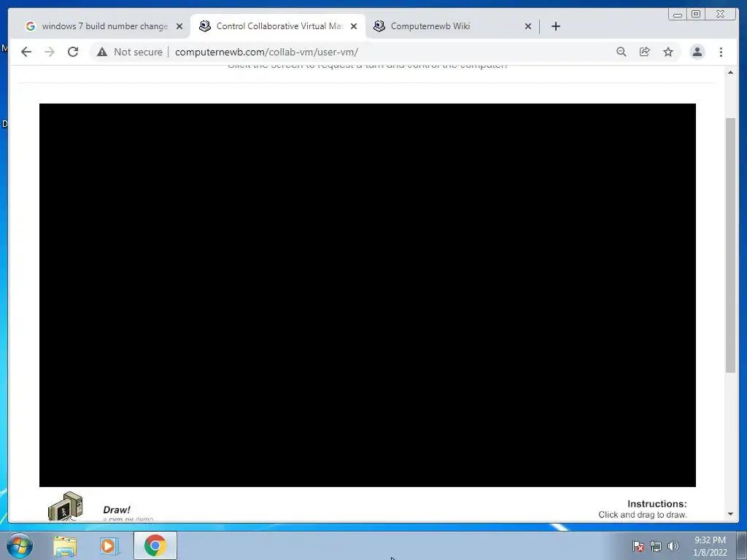Click the Show desktop button
Viewport: 747px width, 560px height.
741,545
